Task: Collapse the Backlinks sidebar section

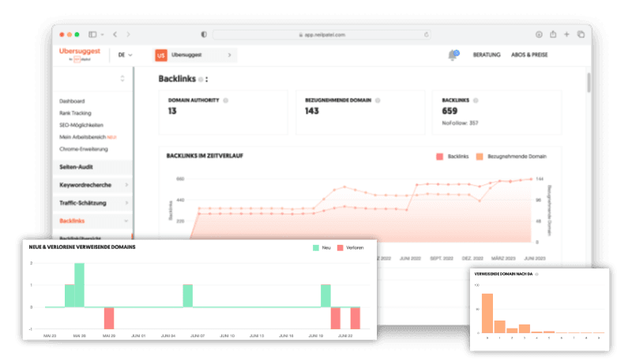Action: click(x=92, y=220)
